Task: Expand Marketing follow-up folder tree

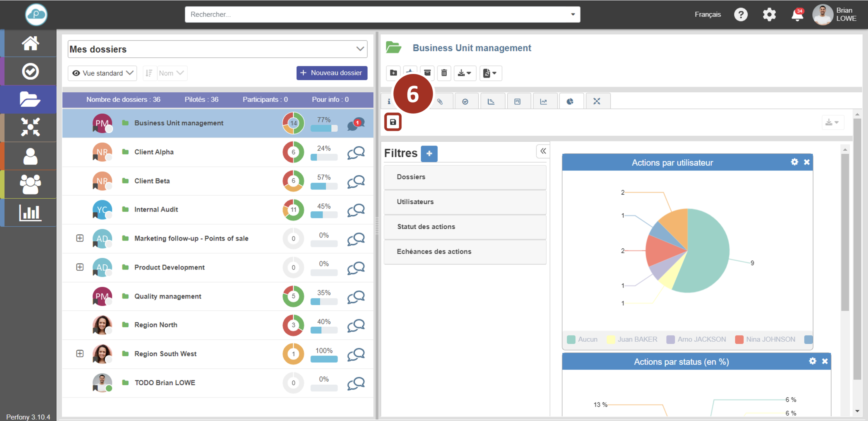Action: 80,238
